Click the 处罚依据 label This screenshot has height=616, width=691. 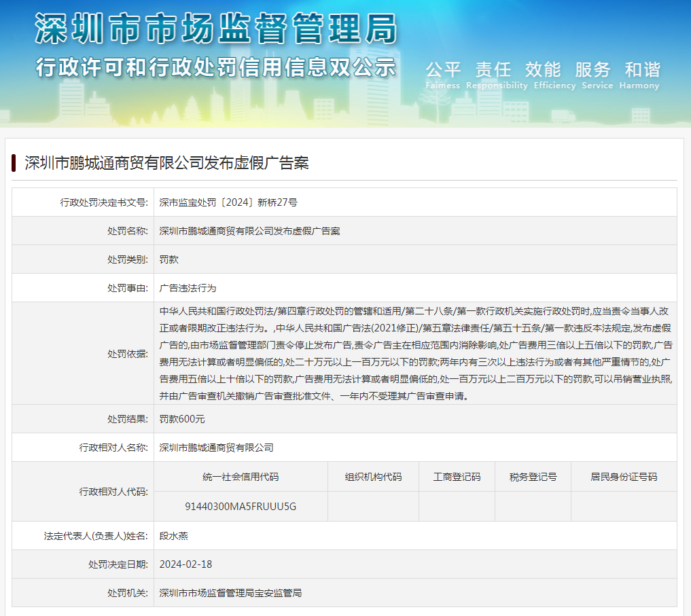pos(128,354)
